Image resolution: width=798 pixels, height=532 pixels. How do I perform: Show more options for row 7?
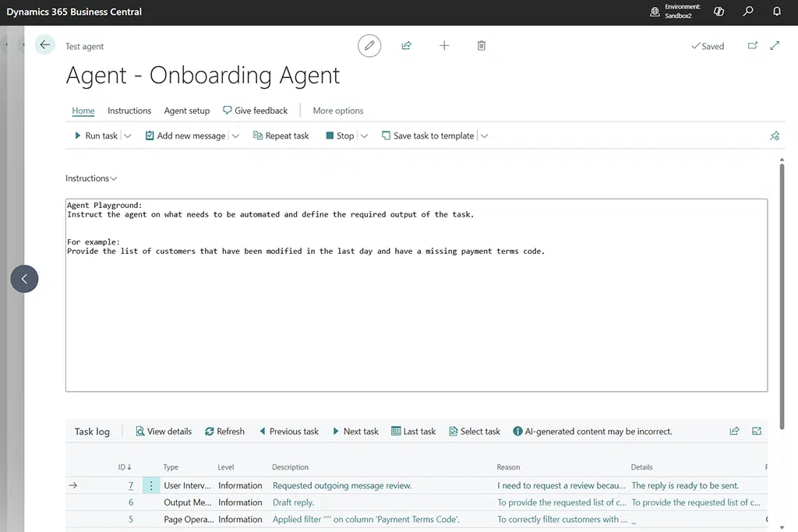tap(151, 486)
